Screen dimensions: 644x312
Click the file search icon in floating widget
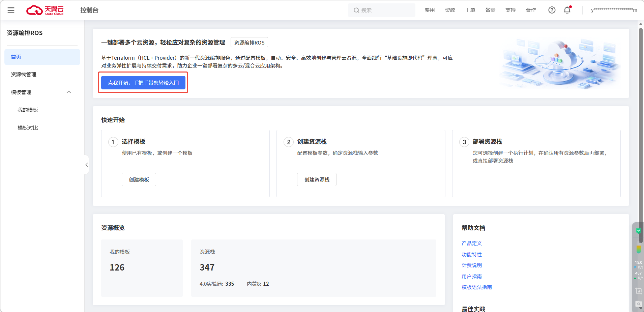point(638,304)
